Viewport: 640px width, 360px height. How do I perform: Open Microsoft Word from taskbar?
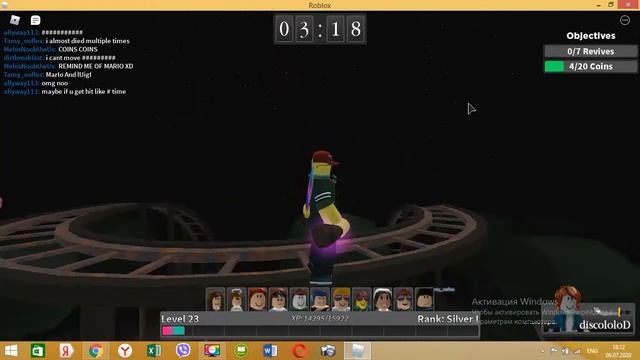270,351
